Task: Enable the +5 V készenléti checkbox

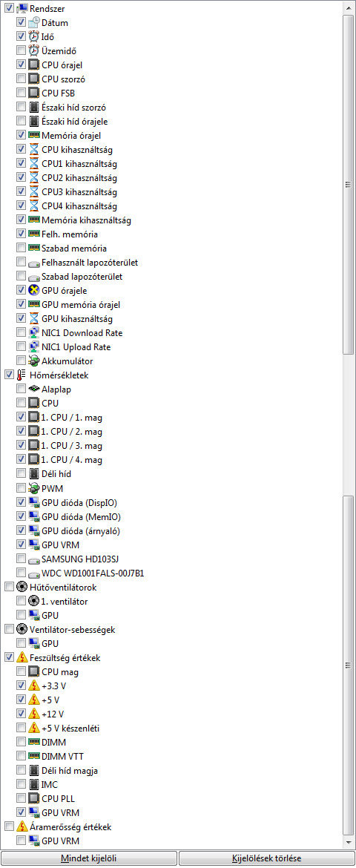Action: pyautogui.click(x=21, y=728)
